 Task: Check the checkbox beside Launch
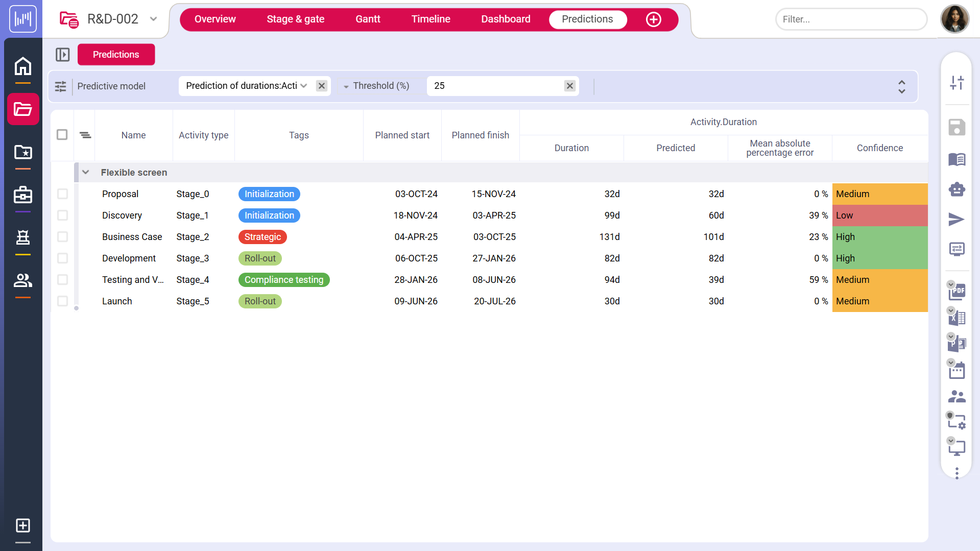pyautogui.click(x=62, y=301)
